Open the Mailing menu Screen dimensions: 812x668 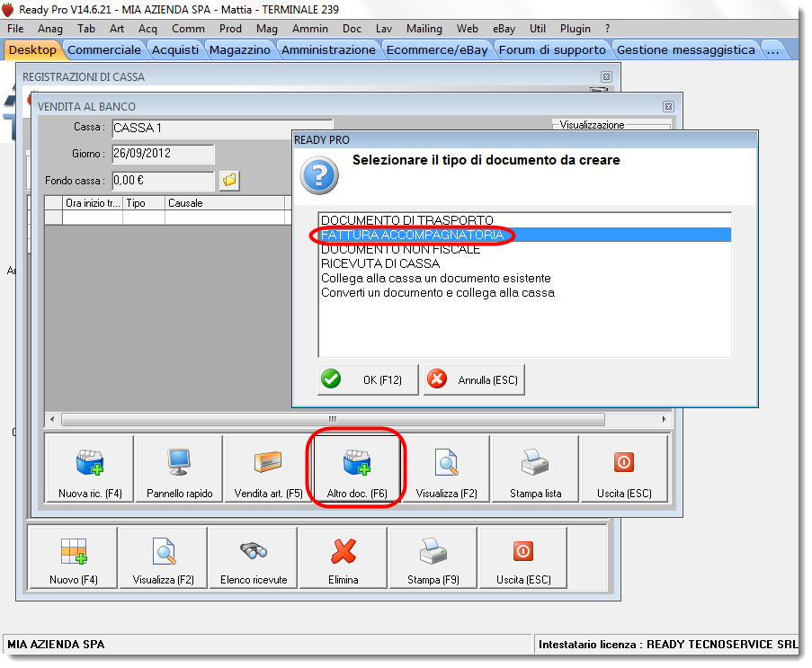pos(424,29)
